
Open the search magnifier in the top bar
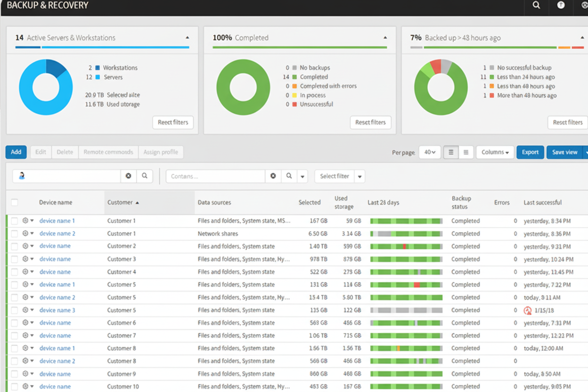(536, 5)
